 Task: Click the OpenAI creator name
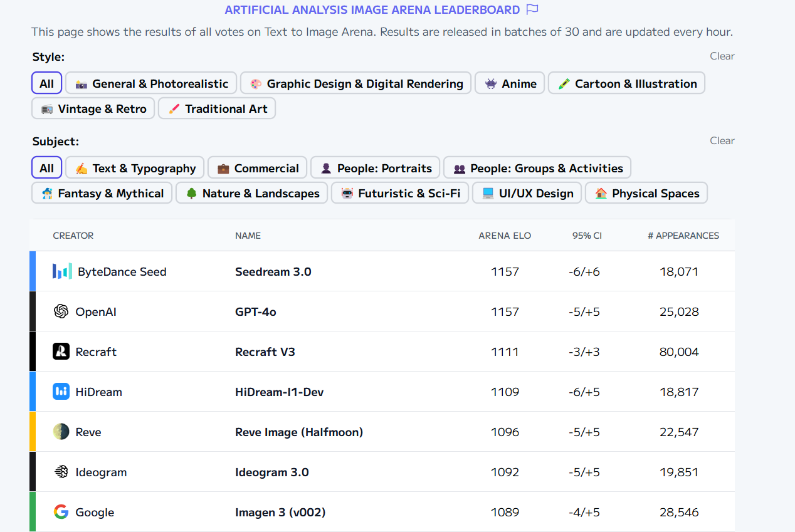(96, 311)
